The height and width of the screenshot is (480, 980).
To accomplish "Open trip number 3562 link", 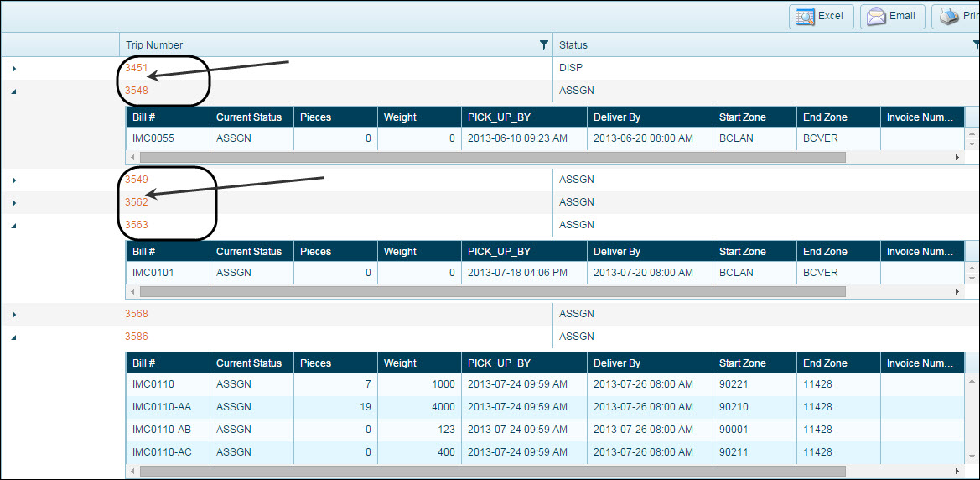I will (x=137, y=201).
